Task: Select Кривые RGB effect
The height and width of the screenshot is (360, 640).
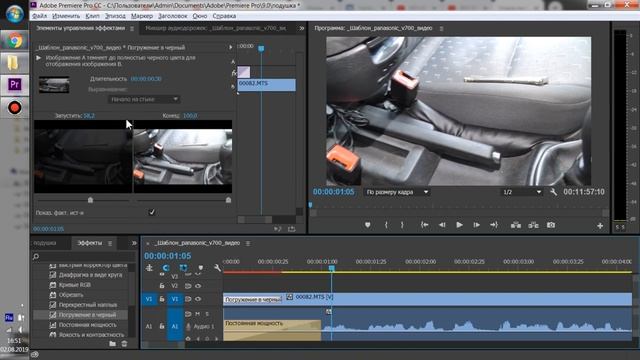Action: tap(75, 285)
